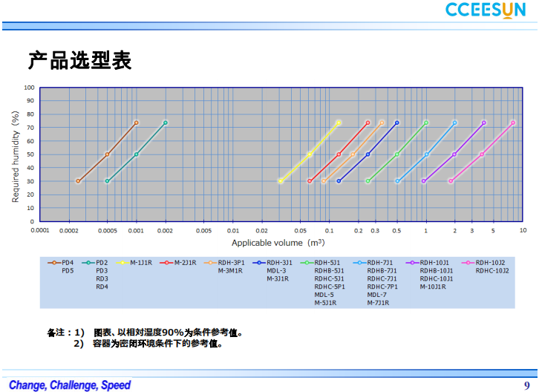Screen dimensions: 539x392
Task: Click the pink RDH-10J2 line's top data point
Action: point(513,122)
